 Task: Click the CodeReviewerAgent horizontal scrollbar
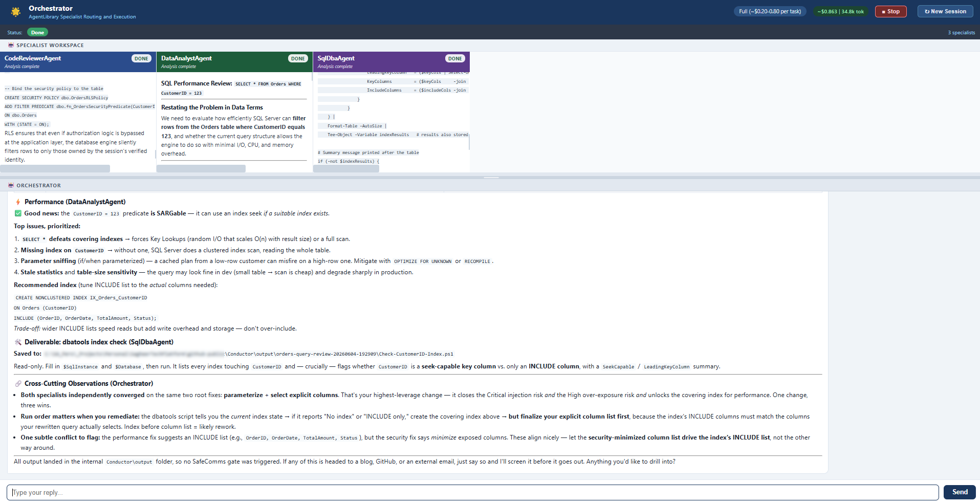point(55,168)
